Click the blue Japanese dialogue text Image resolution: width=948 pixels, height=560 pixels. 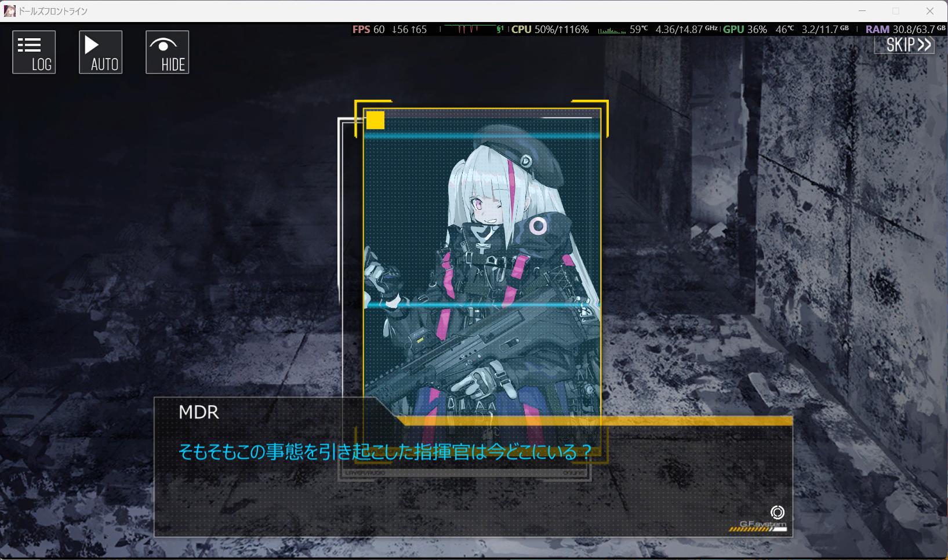385,452
